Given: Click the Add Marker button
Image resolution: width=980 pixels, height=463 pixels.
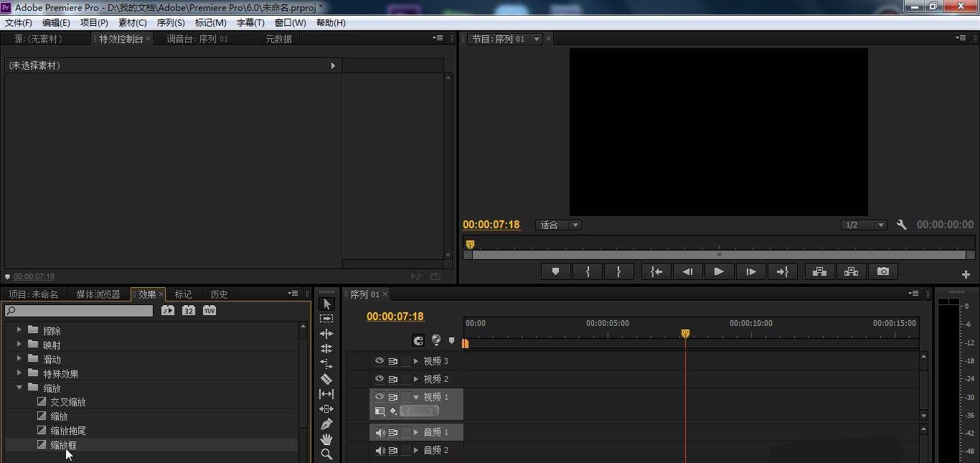Looking at the screenshot, I should click(x=555, y=271).
